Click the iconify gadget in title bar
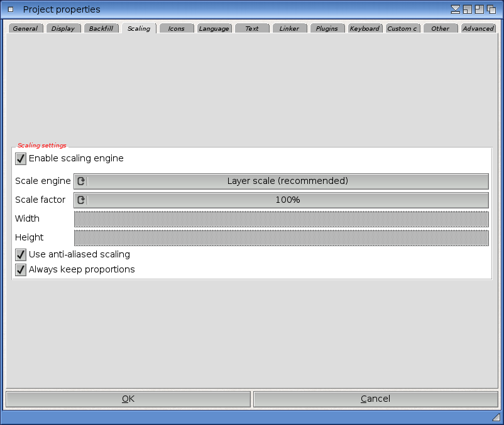 point(456,9)
